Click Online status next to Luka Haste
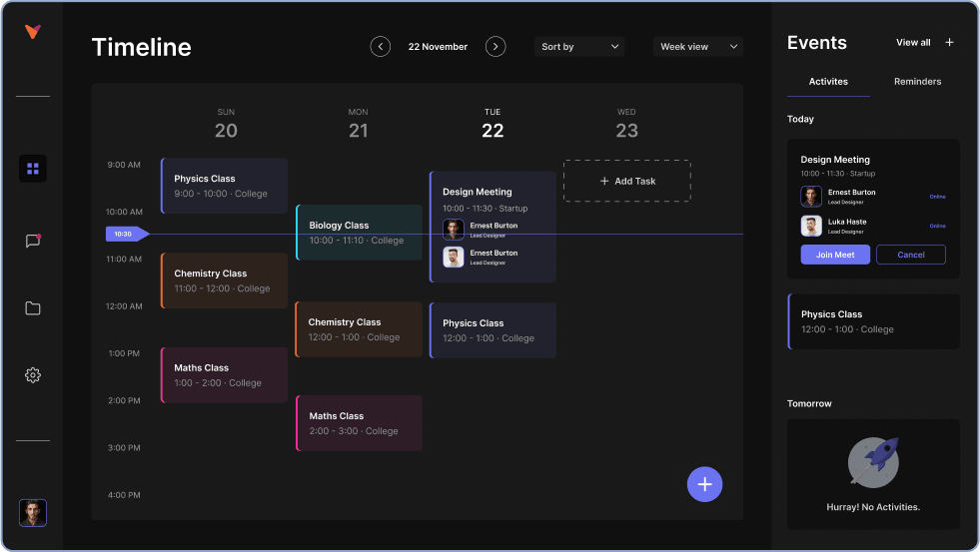980x552 pixels. tap(937, 226)
